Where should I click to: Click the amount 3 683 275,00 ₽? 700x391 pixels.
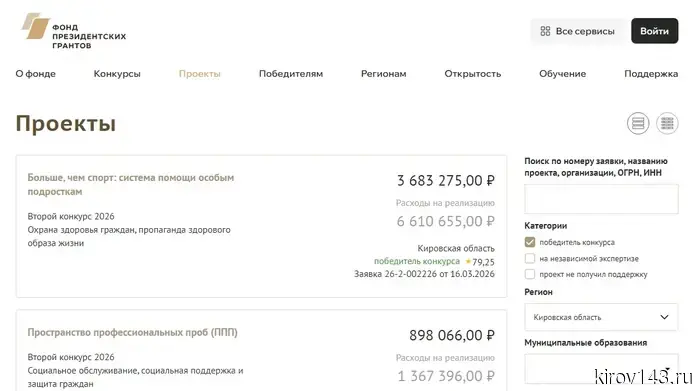tap(446, 180)
